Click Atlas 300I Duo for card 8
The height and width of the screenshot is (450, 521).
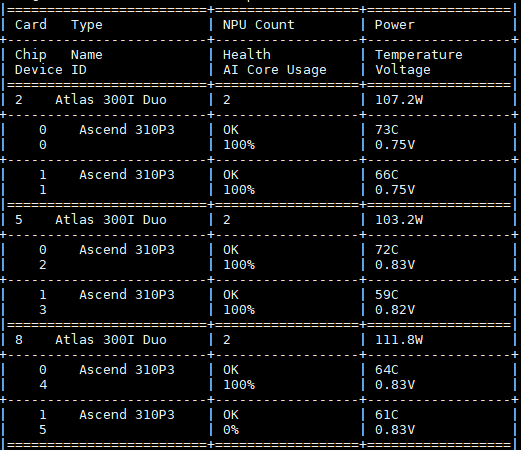pos(111,340)
